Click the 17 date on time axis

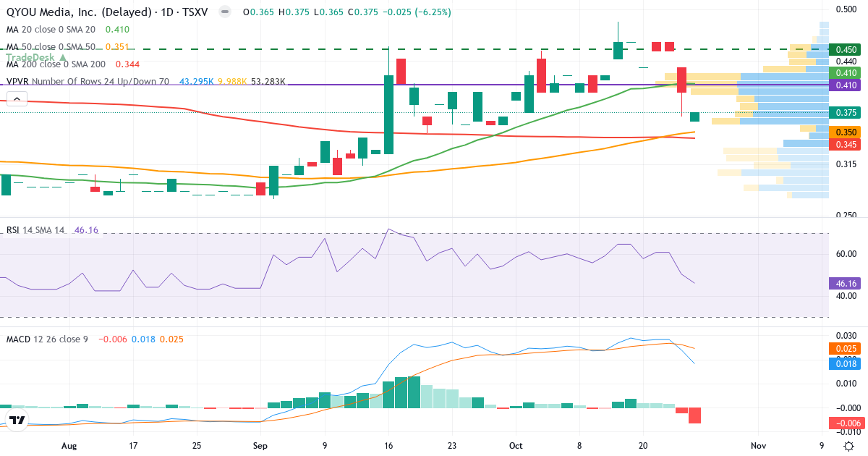click(x=132, y=446)
